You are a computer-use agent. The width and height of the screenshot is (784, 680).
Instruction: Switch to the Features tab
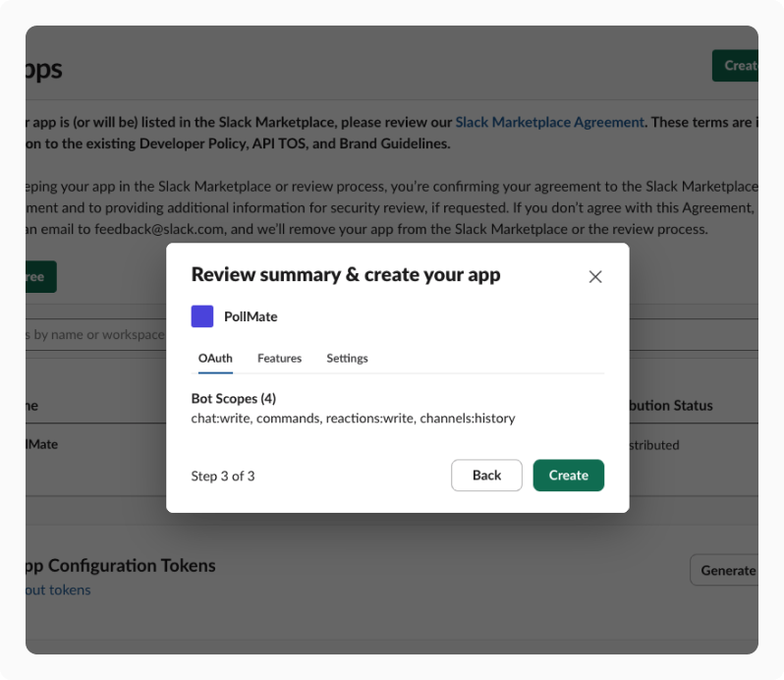point(279,359)
